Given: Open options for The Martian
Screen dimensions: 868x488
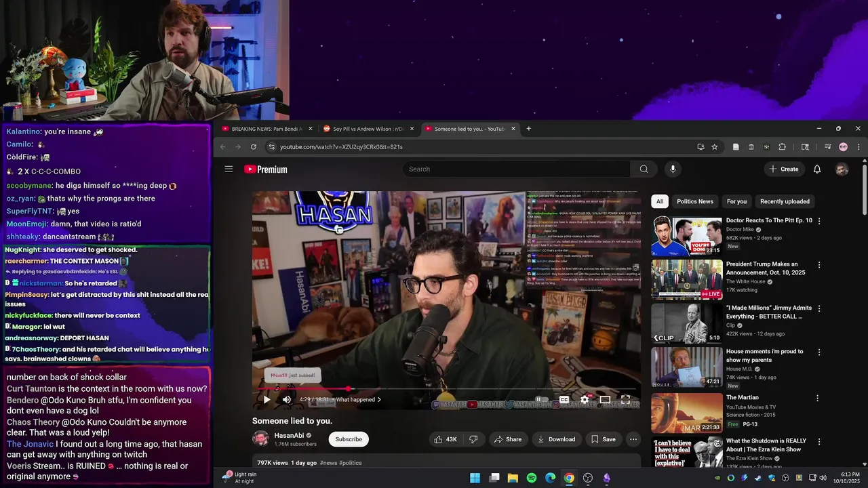Looking at the screenshot, I should (x=818, y=399).
